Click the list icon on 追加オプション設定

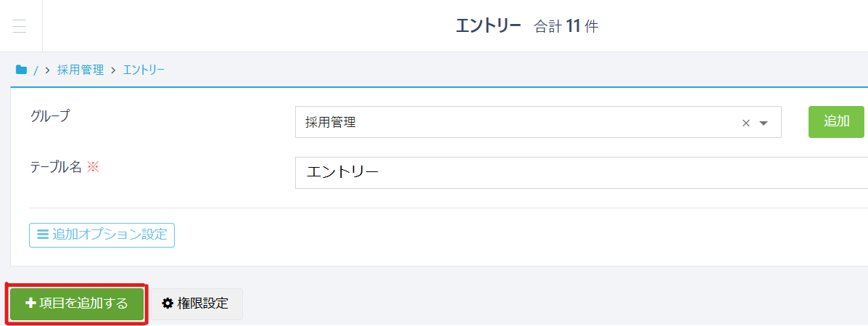pos(43,235)
